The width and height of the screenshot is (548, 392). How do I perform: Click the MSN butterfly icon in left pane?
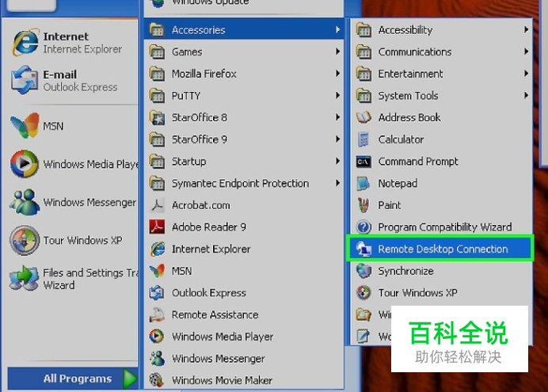[x=25, y=126]
